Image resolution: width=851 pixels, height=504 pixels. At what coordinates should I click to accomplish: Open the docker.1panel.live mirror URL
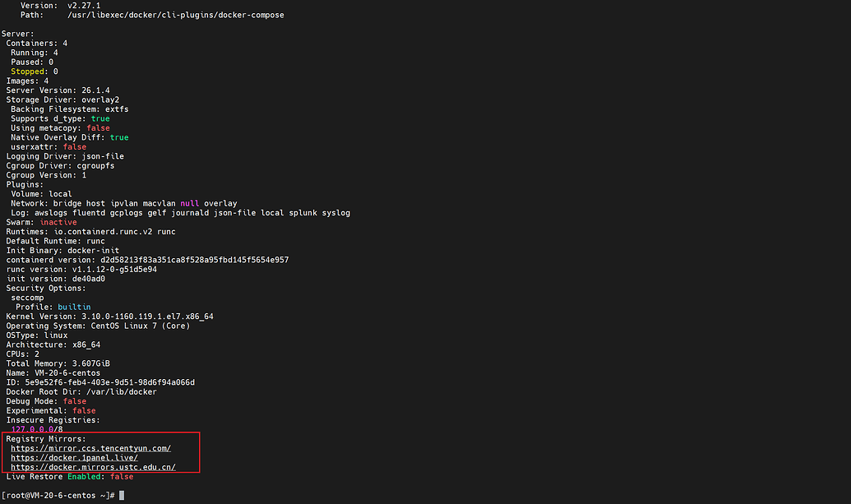pos(74,458)
